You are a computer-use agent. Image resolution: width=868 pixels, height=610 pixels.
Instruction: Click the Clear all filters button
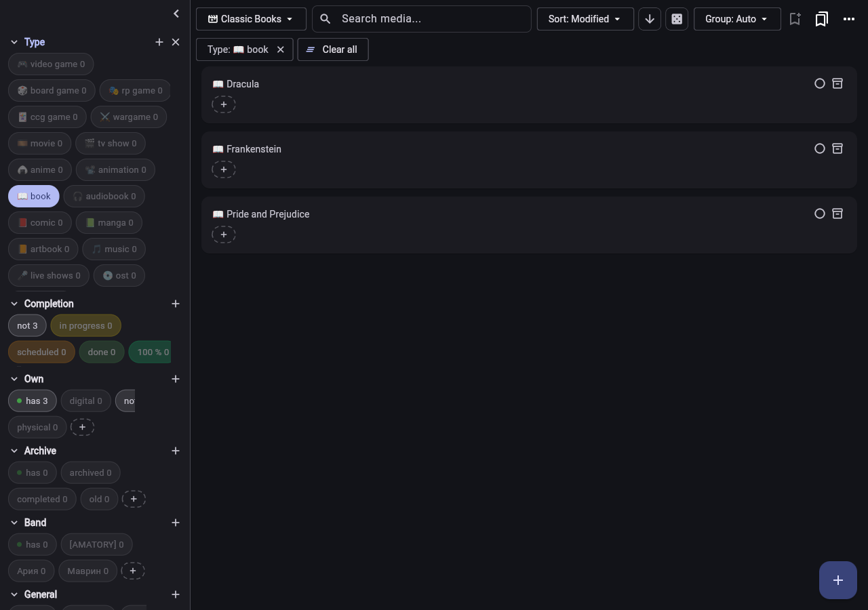pos(333,49)
